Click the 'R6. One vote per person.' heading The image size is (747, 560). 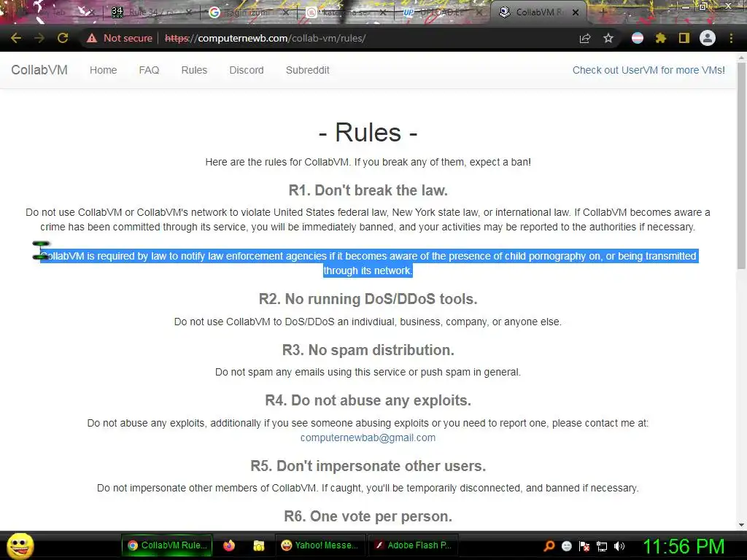[368, 516]
